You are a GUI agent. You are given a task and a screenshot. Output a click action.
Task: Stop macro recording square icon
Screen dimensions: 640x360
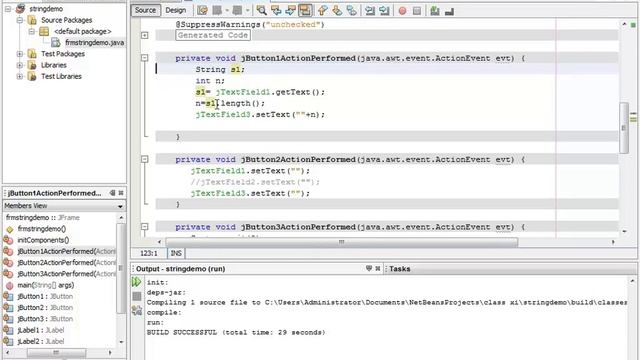point(417,11)
